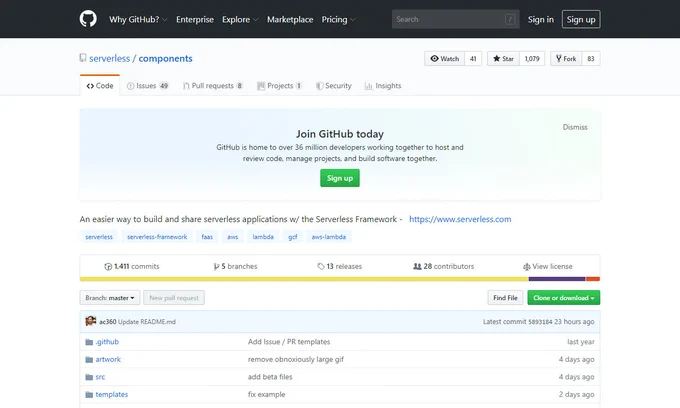Select the lambda topic tag
This screenshot has width=680, height=408.
pyautogui.click(x=263, y=237)
